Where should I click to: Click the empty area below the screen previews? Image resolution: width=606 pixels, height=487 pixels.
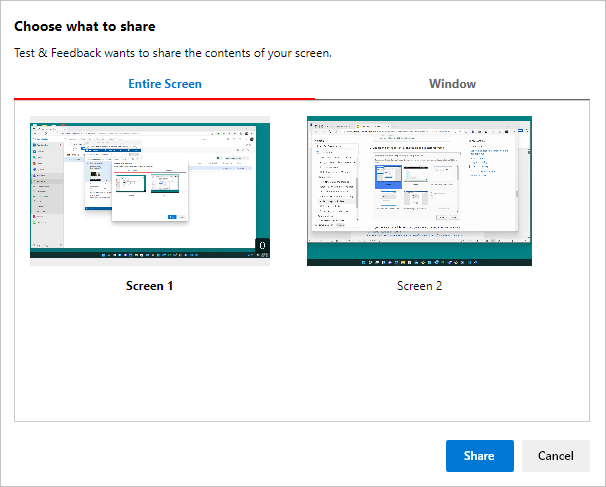click(302, 358)
